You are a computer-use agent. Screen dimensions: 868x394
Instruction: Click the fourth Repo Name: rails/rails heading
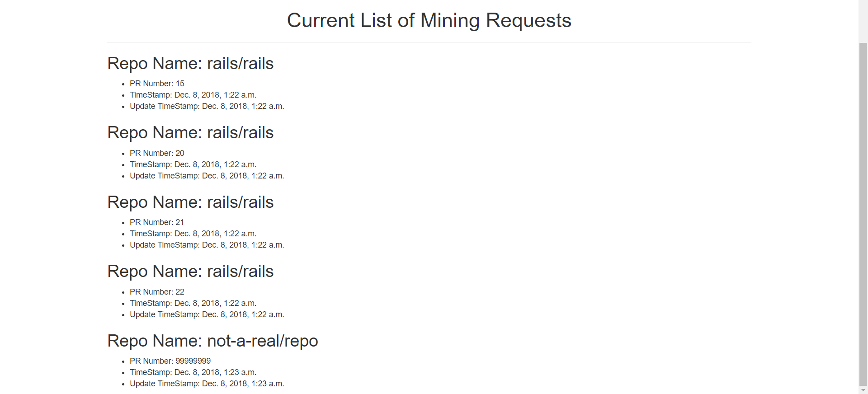(190, 272)
